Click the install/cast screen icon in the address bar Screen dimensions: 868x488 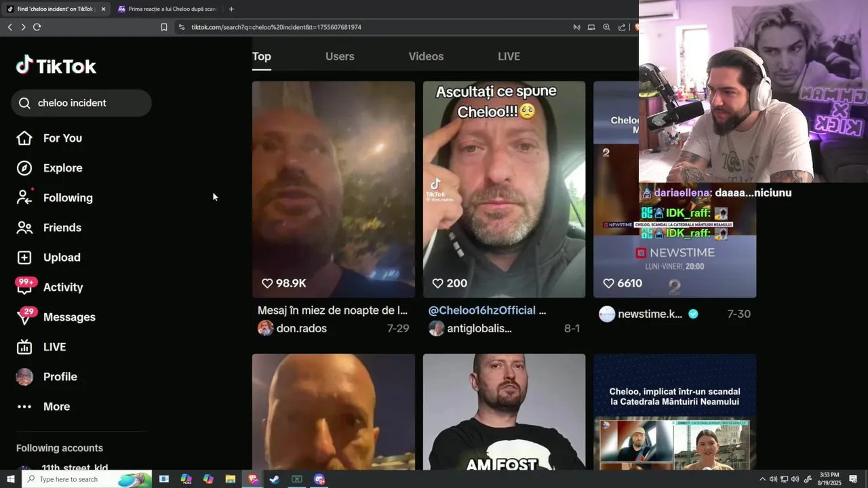coord(591,27)
